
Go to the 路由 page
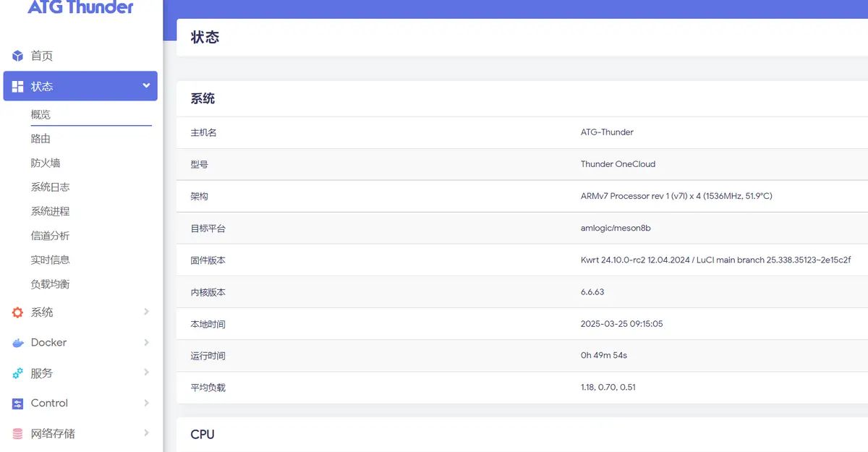41,139
